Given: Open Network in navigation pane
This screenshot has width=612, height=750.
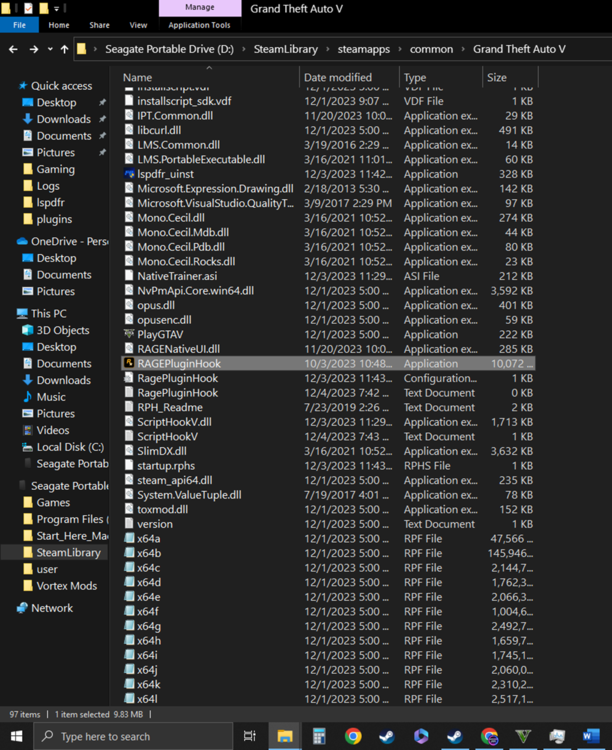Looking at the screenshot, I should click(x=52, y=608).
